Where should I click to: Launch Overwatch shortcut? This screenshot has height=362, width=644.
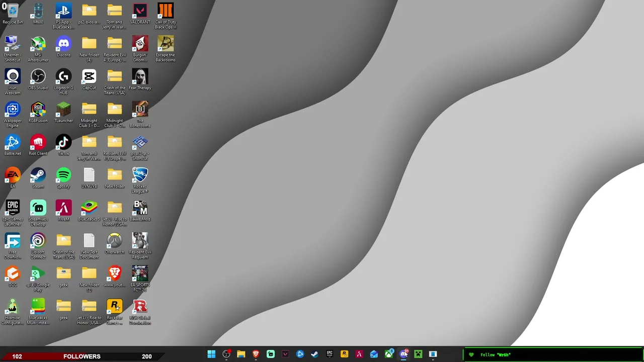click(114, 244)
